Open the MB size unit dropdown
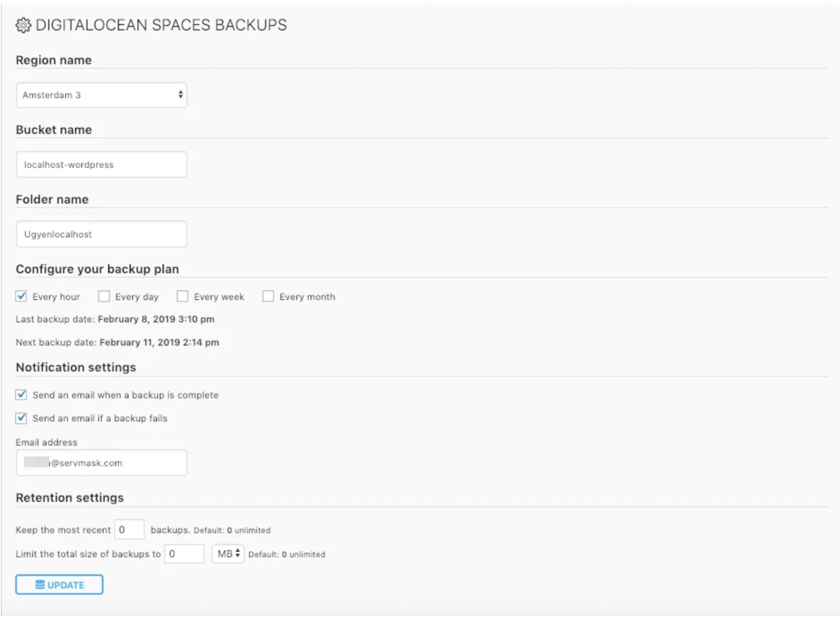The width and height of the screenshot is (840, 618). tap(228, 554)
